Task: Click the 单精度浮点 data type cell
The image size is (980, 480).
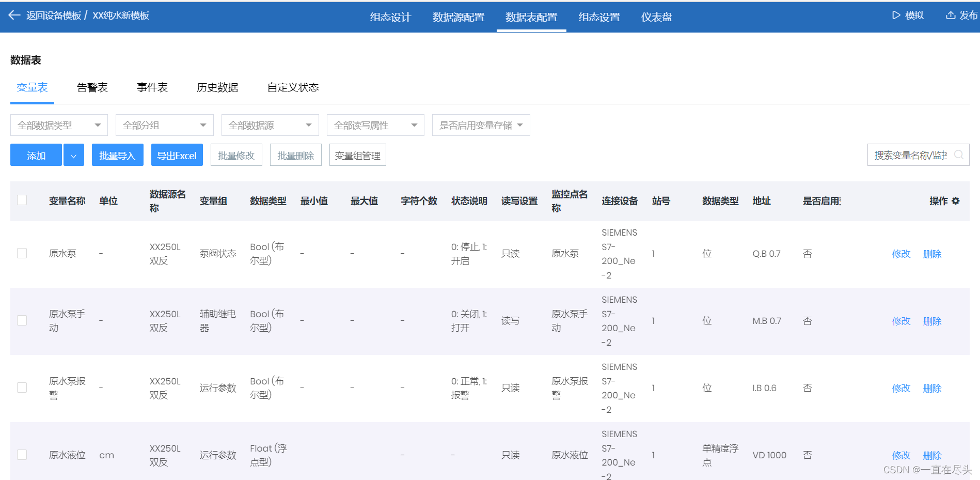Action: [720, 455]
